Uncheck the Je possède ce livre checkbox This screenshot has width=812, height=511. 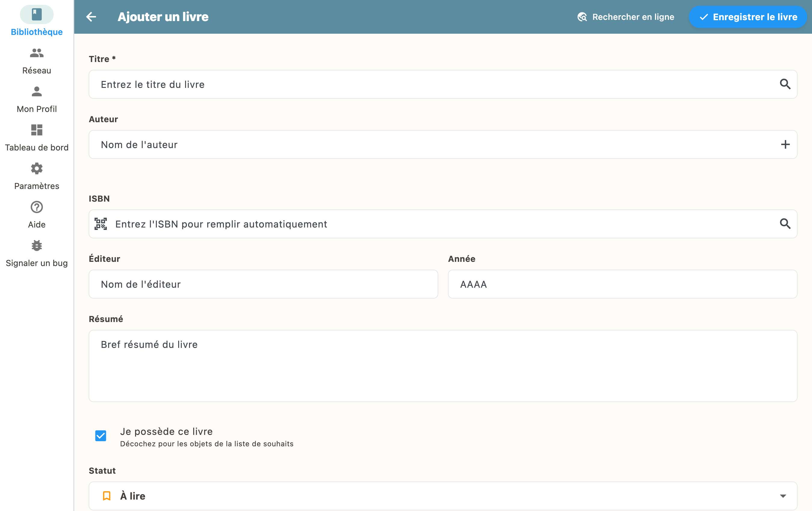tap(100, 436)
